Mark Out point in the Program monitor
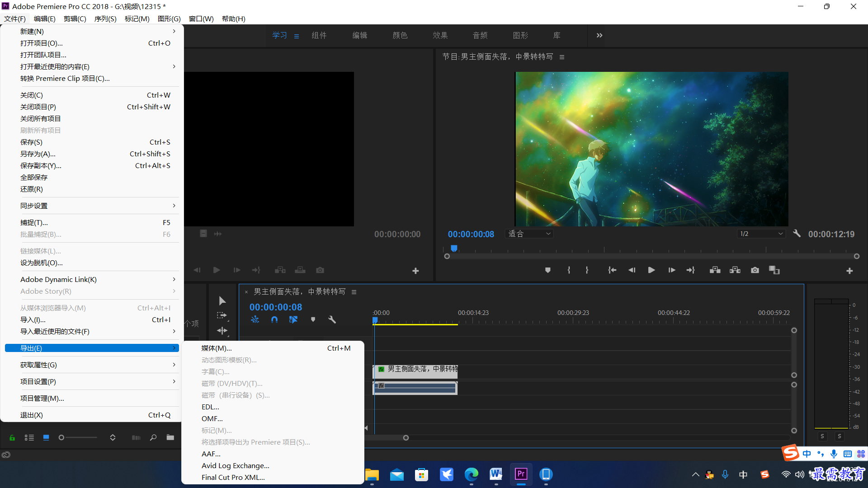 587,270
